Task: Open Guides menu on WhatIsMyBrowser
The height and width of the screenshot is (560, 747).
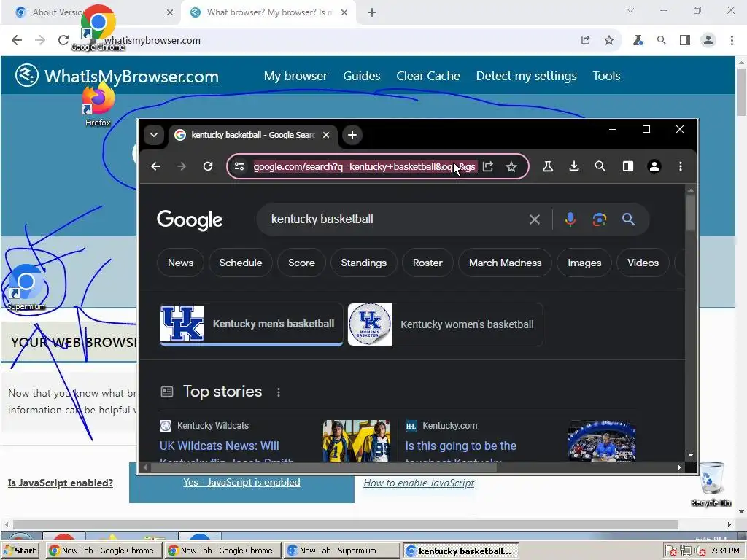Action: [362, 76]
